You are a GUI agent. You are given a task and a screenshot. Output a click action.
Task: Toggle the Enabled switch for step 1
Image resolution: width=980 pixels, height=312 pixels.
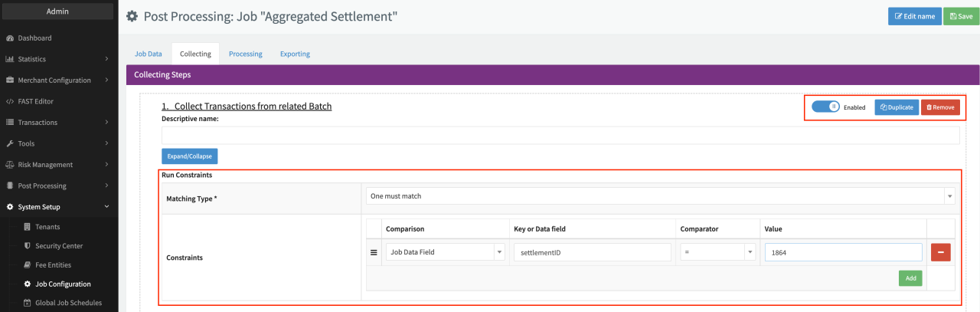tap(826, 107)
